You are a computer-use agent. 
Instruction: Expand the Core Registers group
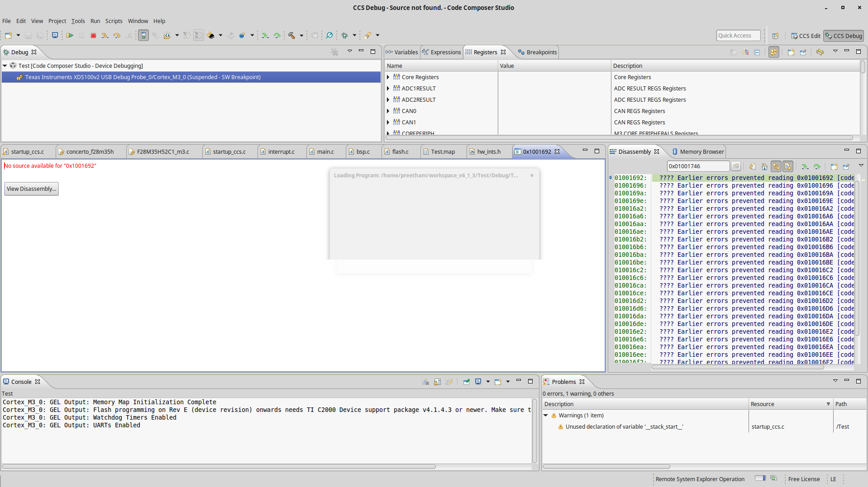tap(388, 77)
